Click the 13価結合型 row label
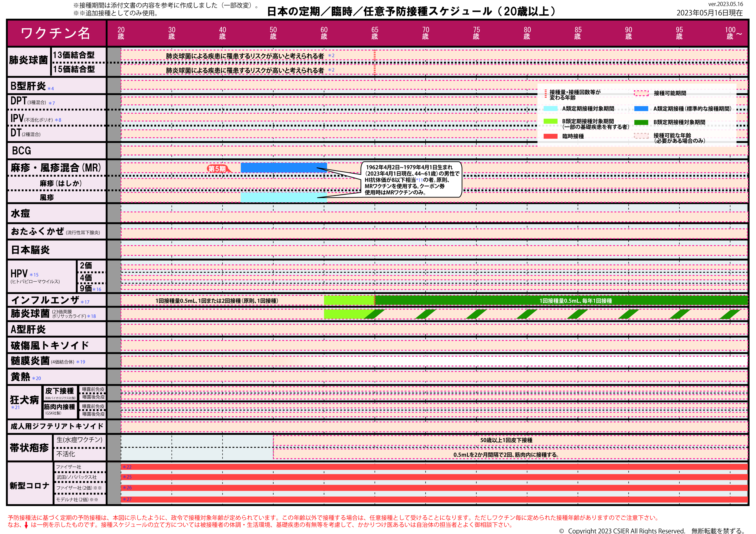 point(74,55)
